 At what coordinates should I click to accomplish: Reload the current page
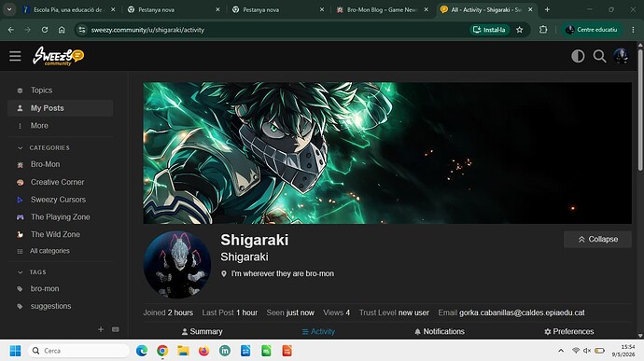pos(45,30)
